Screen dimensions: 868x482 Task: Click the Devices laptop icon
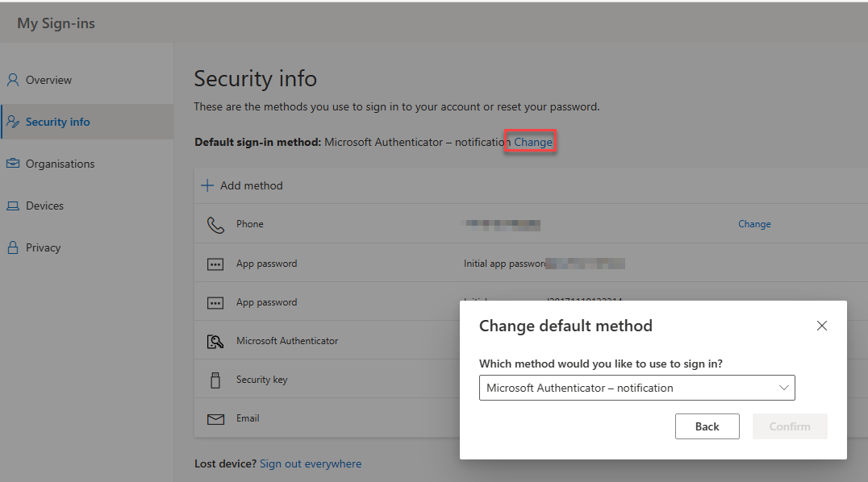13,206
